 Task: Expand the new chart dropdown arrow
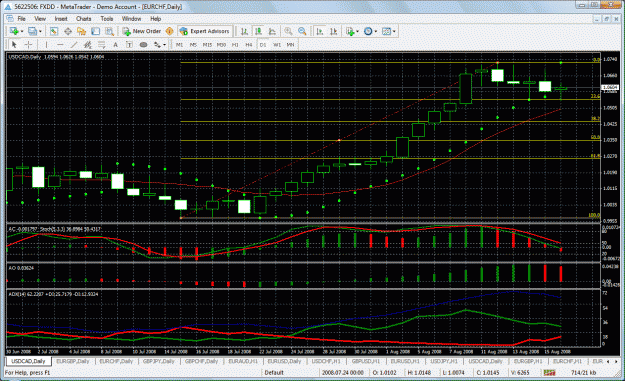[22, 31]
